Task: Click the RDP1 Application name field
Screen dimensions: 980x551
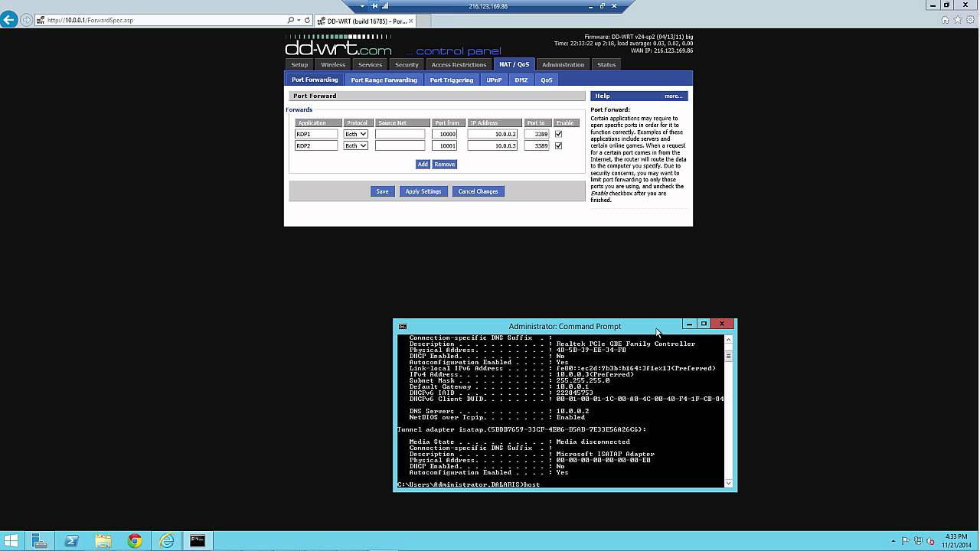Action: (316, 134)
